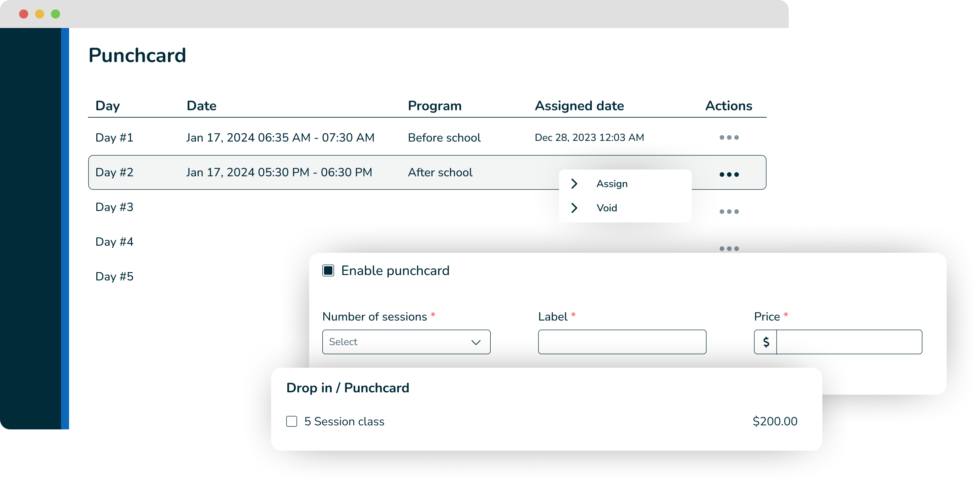
Task: Select Assign from the context menu
Action: (612, 184)
